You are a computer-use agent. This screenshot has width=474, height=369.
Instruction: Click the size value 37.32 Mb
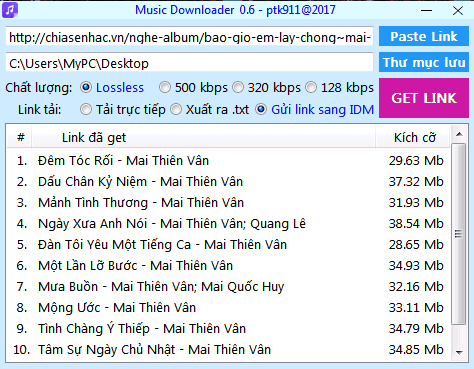pos(416,182)
